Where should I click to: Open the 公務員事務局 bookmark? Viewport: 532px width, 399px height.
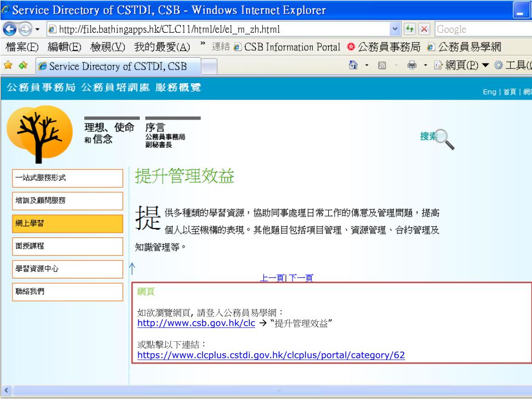coord(384,47)
